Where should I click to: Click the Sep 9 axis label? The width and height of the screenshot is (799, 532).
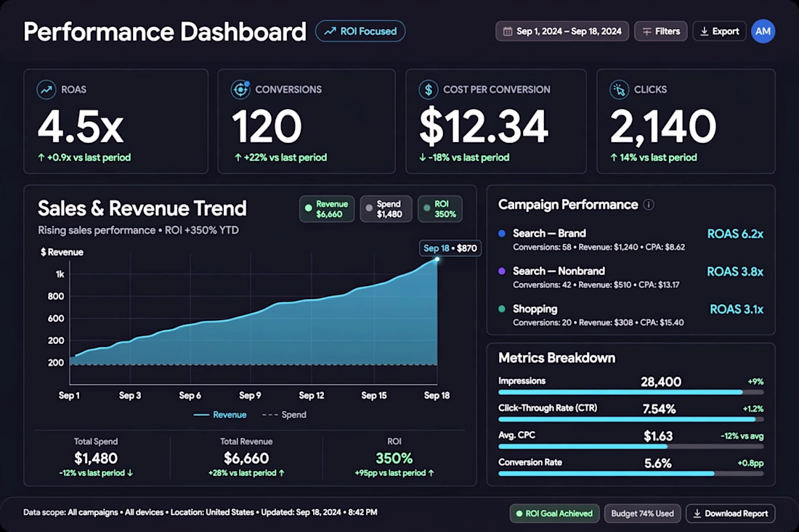coord(250,396)
